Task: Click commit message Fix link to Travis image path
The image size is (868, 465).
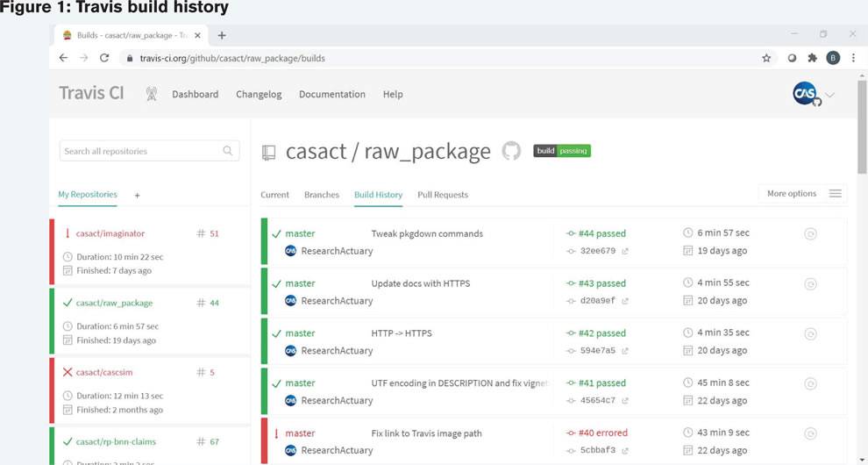Action: coord(426,433)
